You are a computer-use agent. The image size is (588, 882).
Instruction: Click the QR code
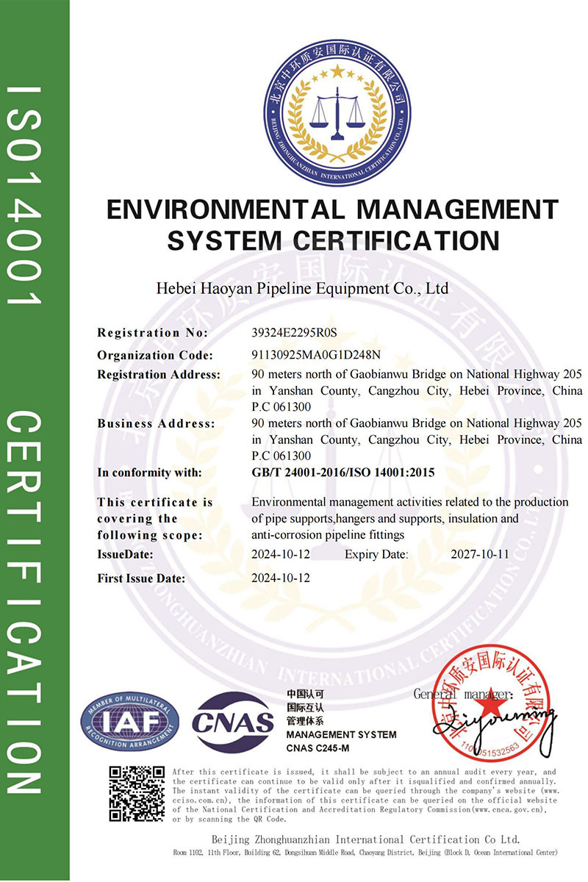click(x=137, y=793)
